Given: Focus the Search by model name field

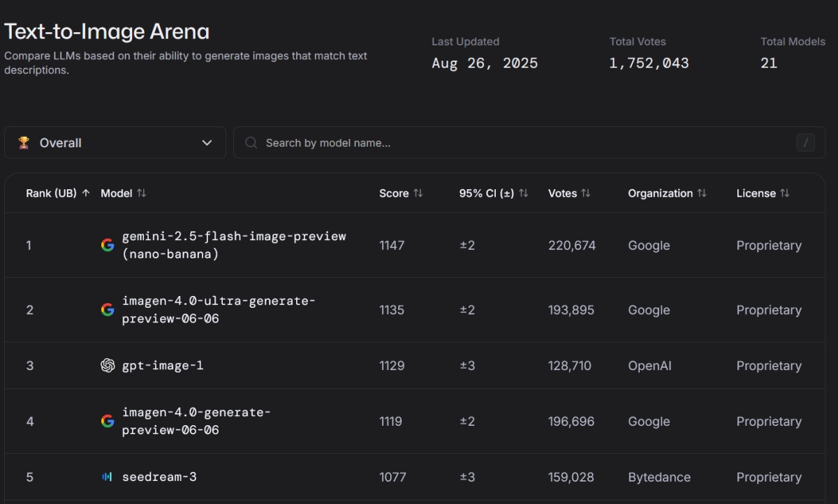Looking at the screenshot, I should tap(529, 142).
